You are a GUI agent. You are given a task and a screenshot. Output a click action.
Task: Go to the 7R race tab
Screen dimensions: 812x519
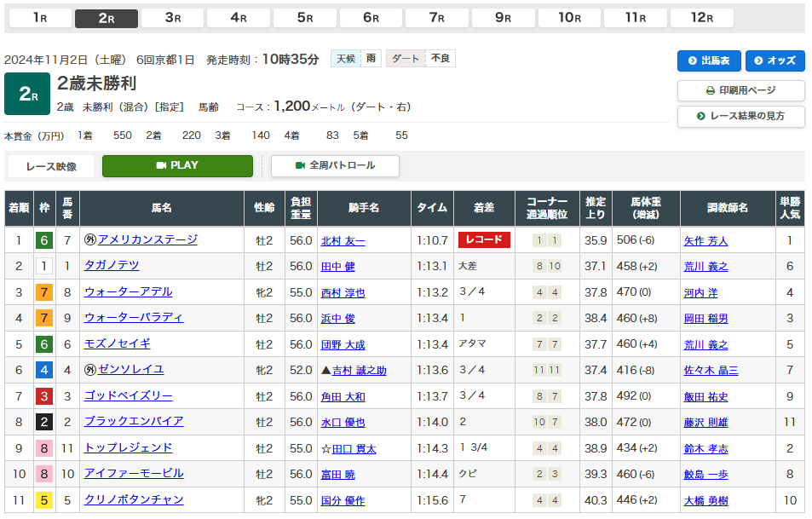[437, 18]
